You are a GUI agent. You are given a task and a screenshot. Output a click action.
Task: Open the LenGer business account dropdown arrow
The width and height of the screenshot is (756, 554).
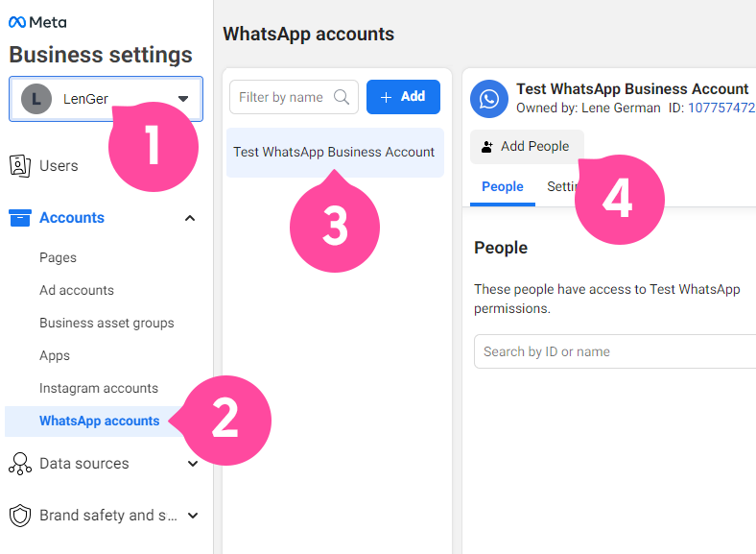point(182,99)
